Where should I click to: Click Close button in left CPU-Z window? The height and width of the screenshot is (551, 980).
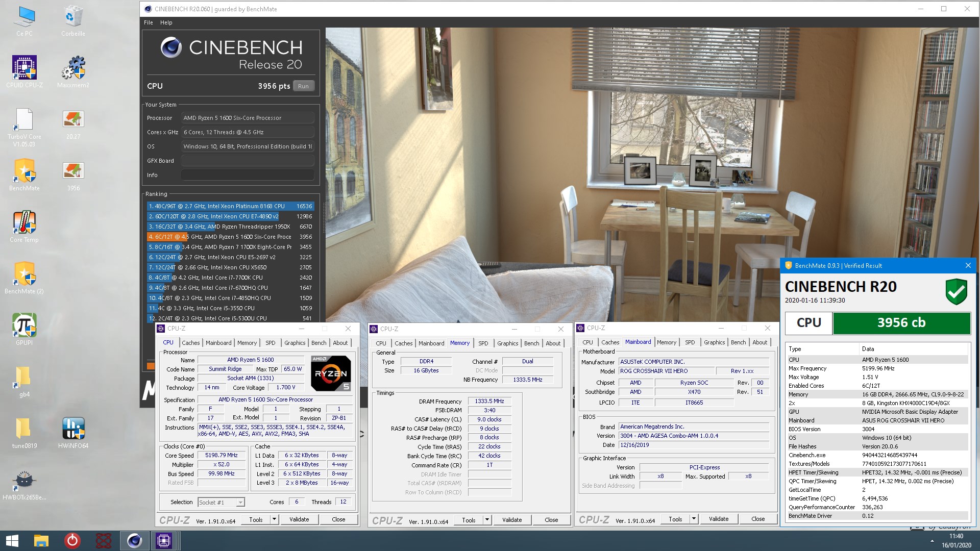338,519
